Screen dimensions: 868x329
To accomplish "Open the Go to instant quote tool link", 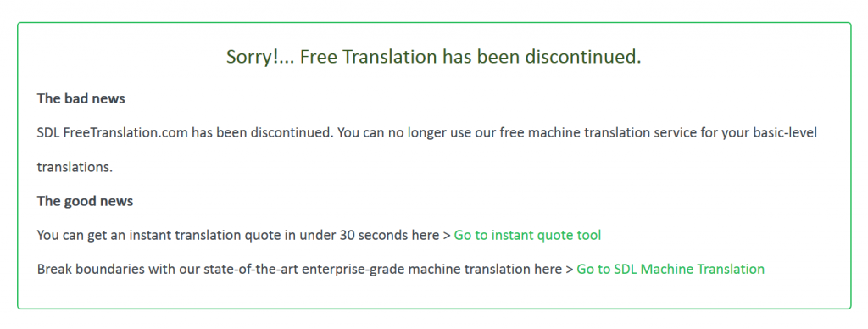I will pos(527,236).
